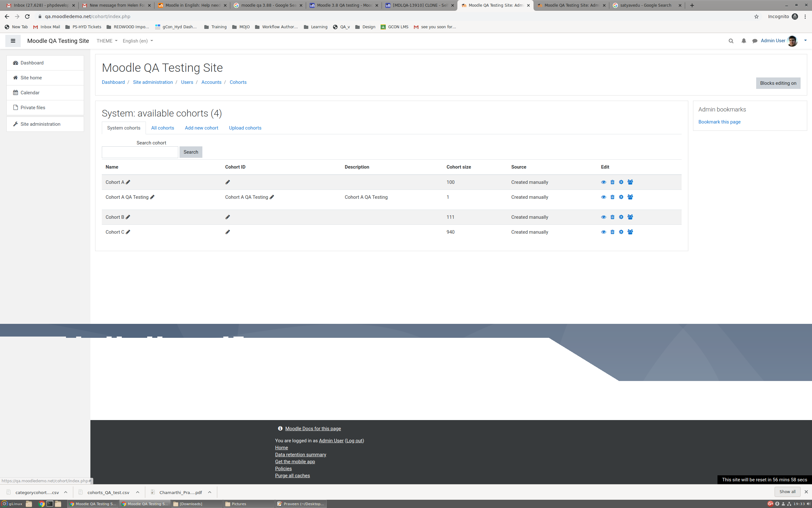
Task: Open Calendar in the side navigation
Action: 45,93
